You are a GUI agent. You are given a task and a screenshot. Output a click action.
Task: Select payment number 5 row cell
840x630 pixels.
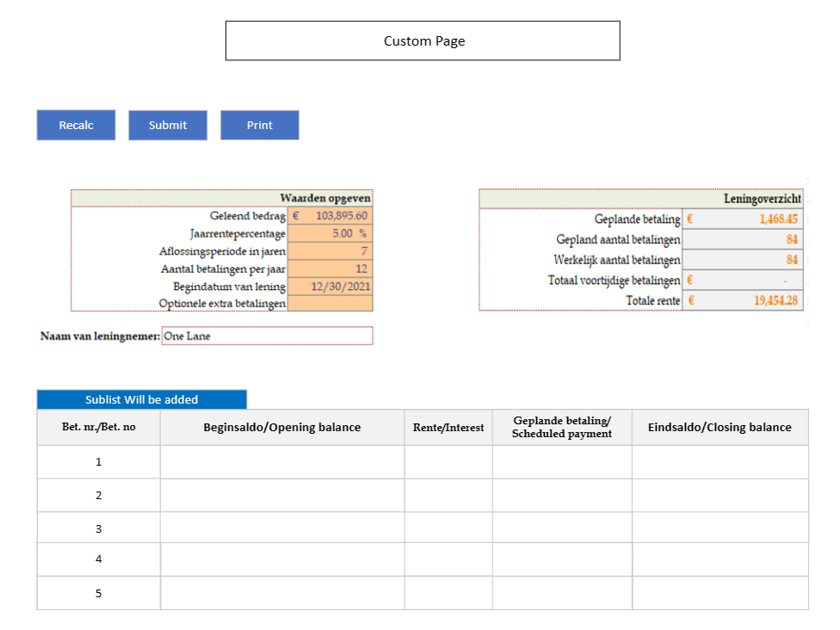(x=98, y=593)
